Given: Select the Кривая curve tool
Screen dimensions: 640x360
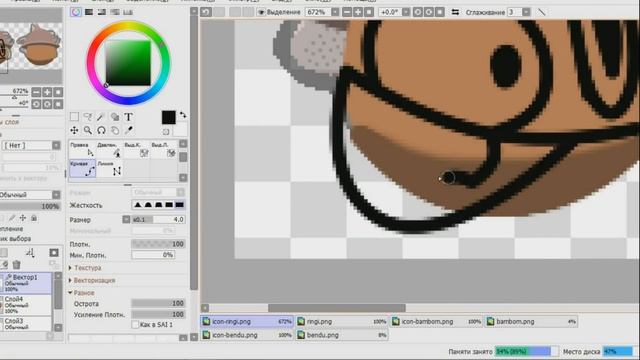Looking at the screenshot, I should click(82, 168).
